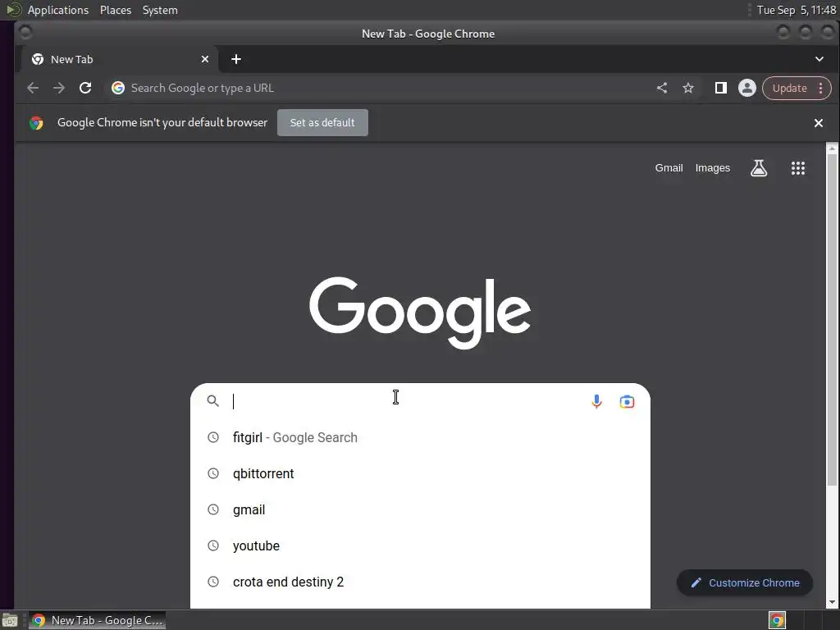Screen dimensions: 840x630
Task: Click the Chrome logo in default-browser bar
Action: pos(36,123)
